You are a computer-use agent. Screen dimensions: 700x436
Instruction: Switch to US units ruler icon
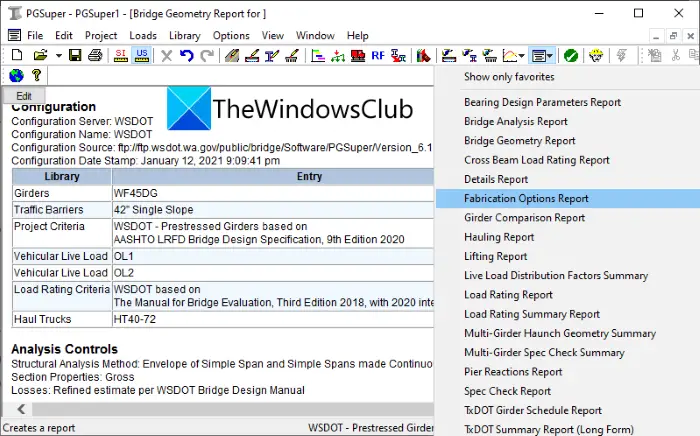tap(142, 55)
